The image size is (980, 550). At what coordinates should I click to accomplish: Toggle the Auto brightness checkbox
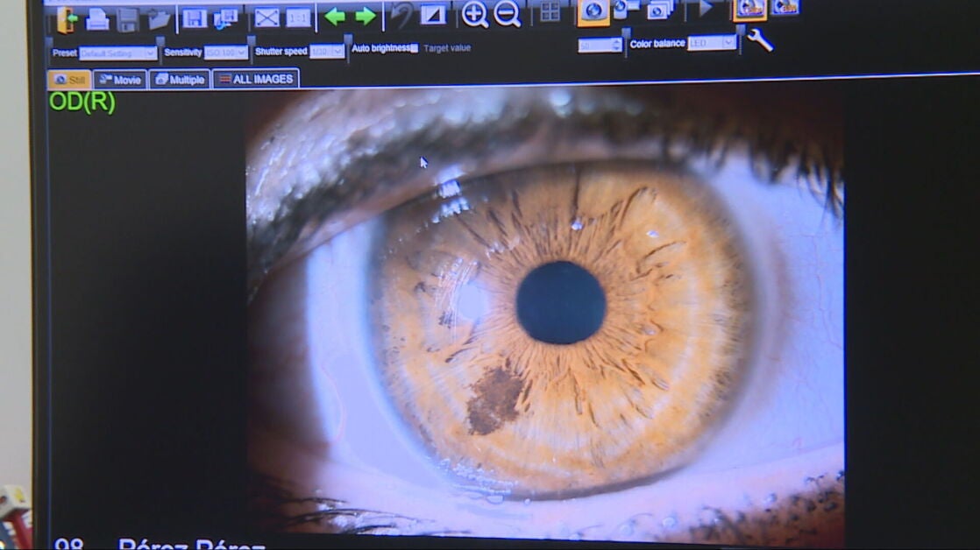[x=415, y=48]
